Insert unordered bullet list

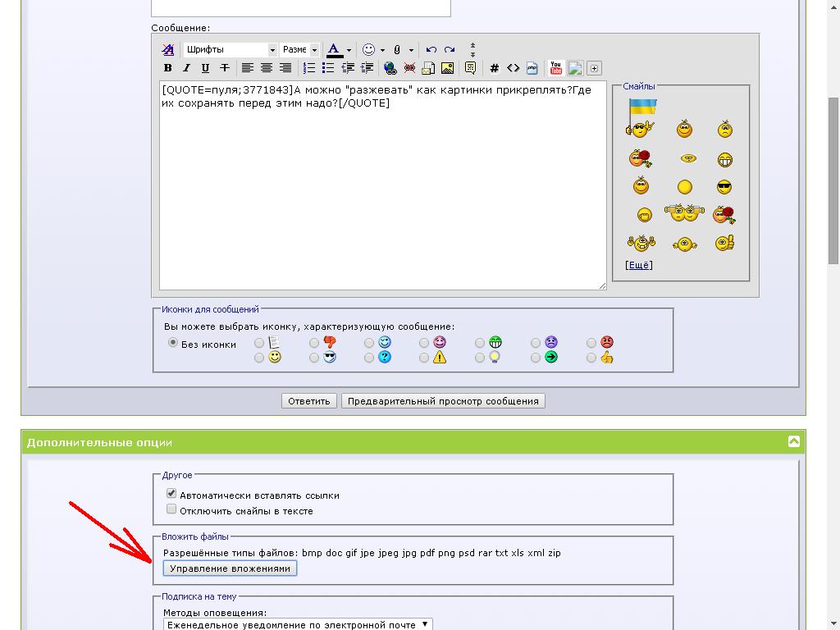(328, 68)
